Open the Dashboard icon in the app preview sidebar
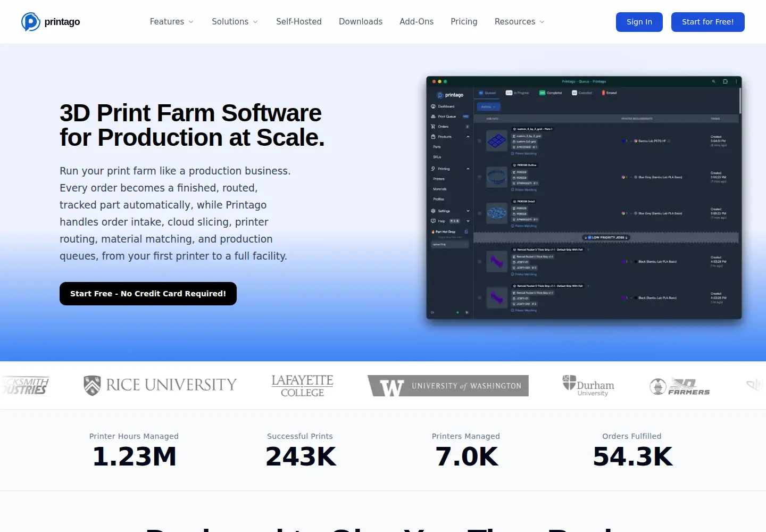 [x=433, y=106]
